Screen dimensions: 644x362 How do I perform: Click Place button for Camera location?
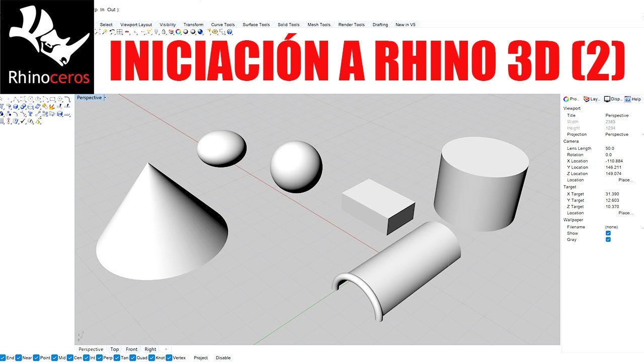pos(625,180)
